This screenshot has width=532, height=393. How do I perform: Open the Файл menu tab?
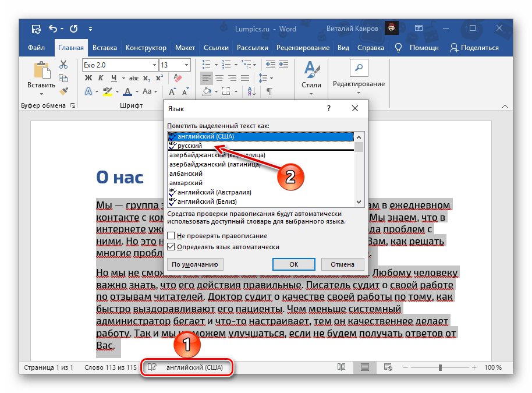[36, 48]
